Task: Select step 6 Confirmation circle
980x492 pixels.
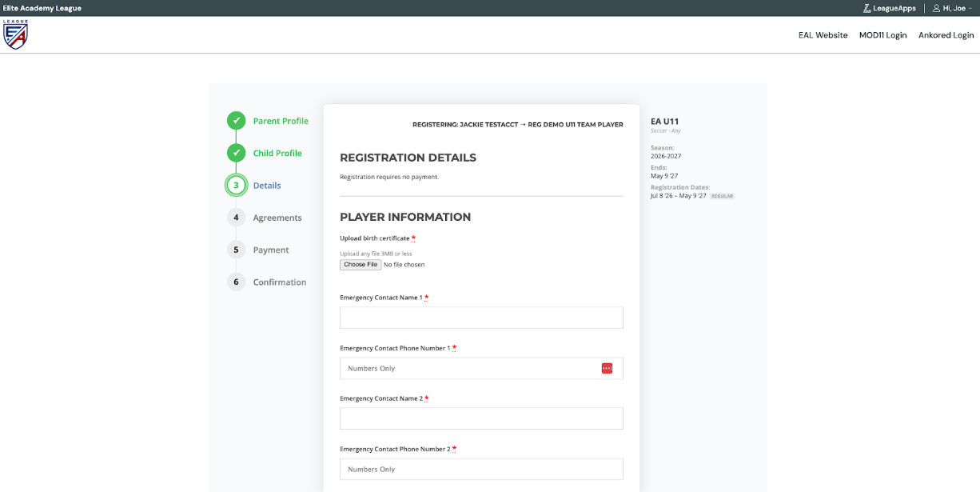Action: pyautogui.click(x=236, y=282)
